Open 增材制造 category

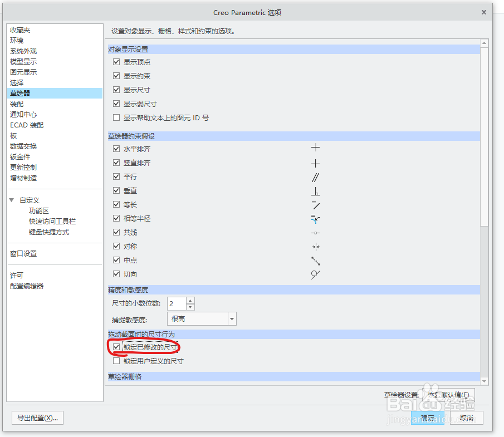pos(23,178)
